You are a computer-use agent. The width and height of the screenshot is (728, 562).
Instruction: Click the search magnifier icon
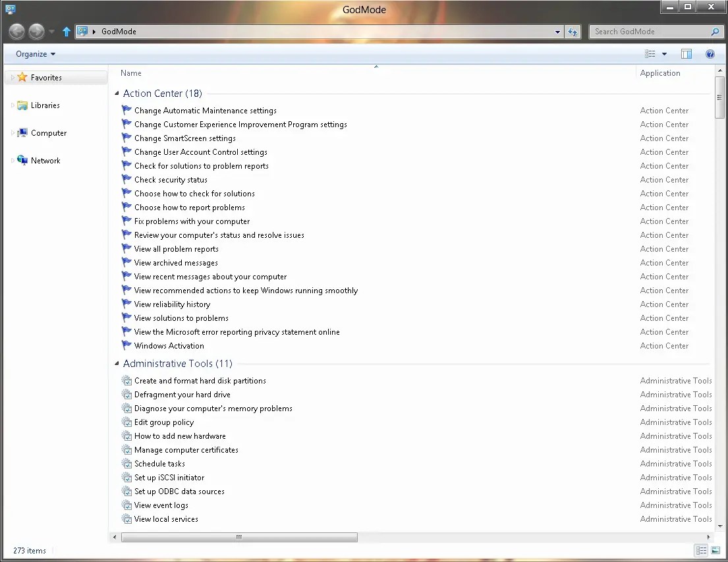tap(715, 32)
